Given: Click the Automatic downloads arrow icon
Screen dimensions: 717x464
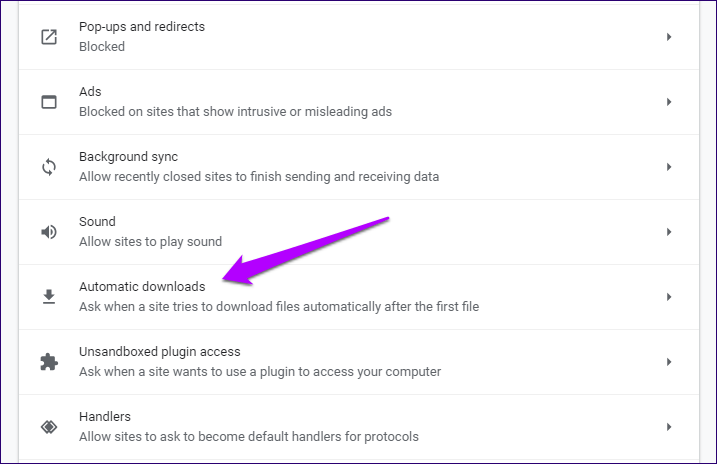Looking at the screenshot, I should tap(49, 297).
